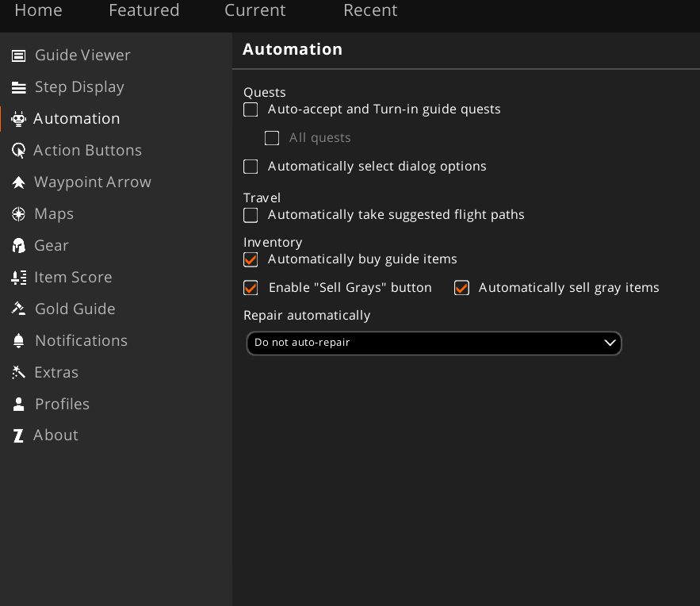Click the Travel section label
This screenshot has height=606, width=700.
262,198
